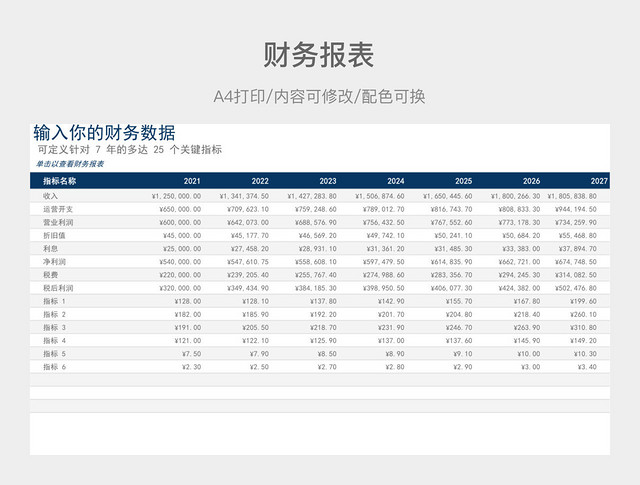The width and height of the screenshot is (640, 485).
Task: Select the 2022 column header
Action: coord(260,181)
